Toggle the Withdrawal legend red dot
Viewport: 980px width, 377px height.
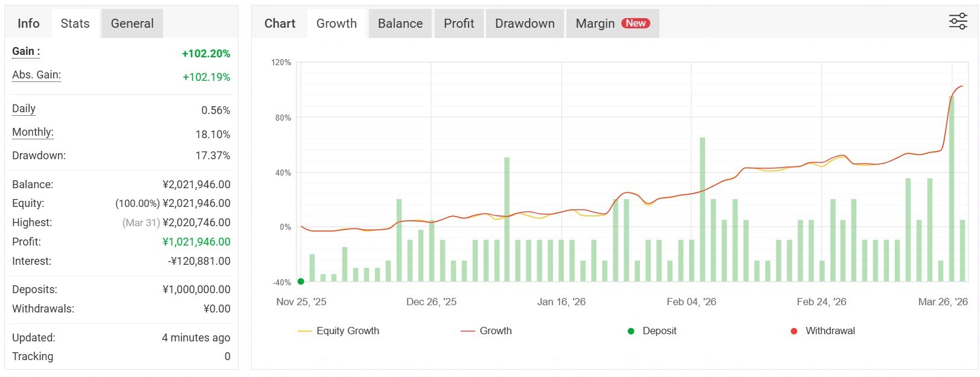click(x=794, y=331)
